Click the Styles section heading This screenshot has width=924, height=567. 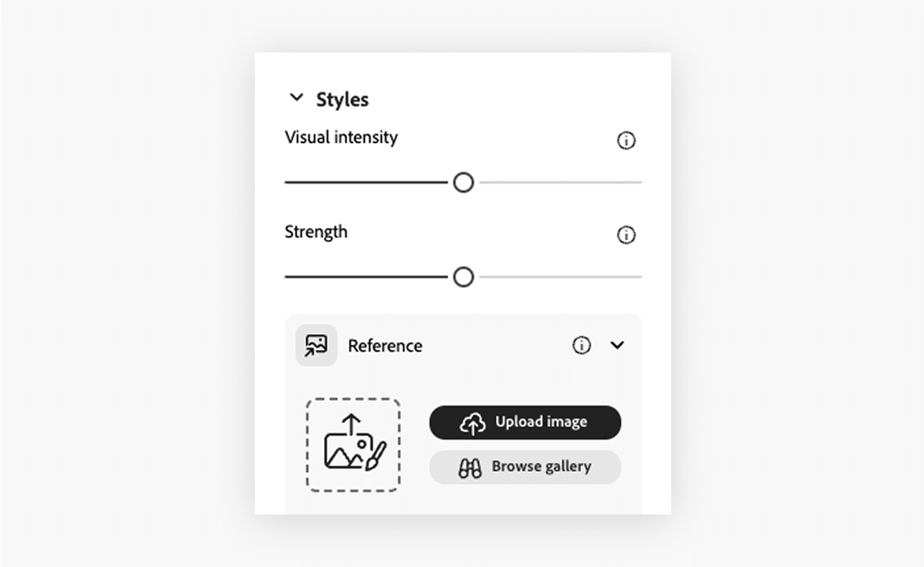(342, 100)
